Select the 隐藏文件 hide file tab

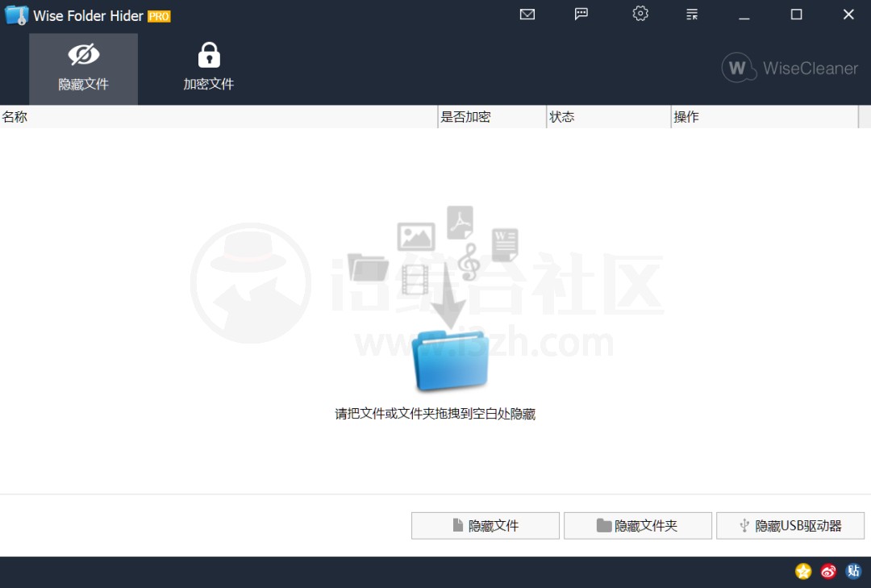pyautogui.click(x=83, y=69)
